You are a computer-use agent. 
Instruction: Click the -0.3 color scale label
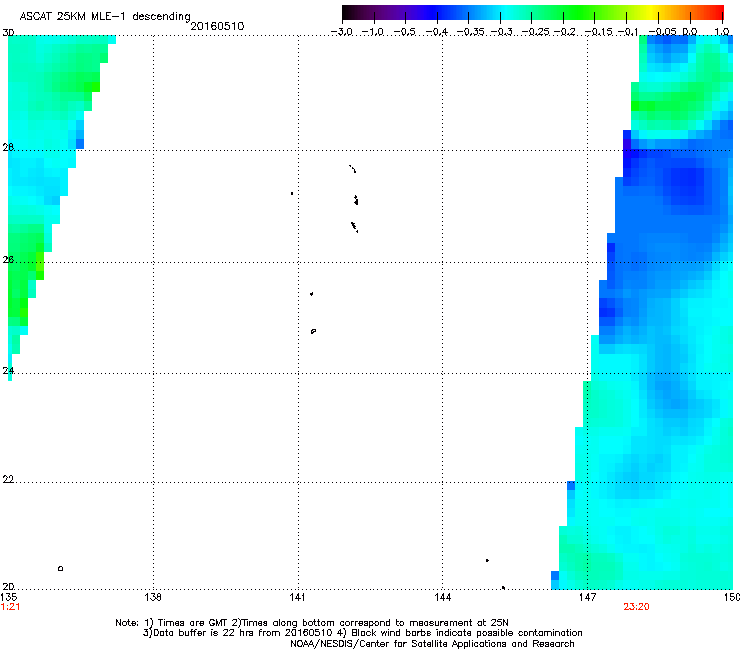[501, 32]
